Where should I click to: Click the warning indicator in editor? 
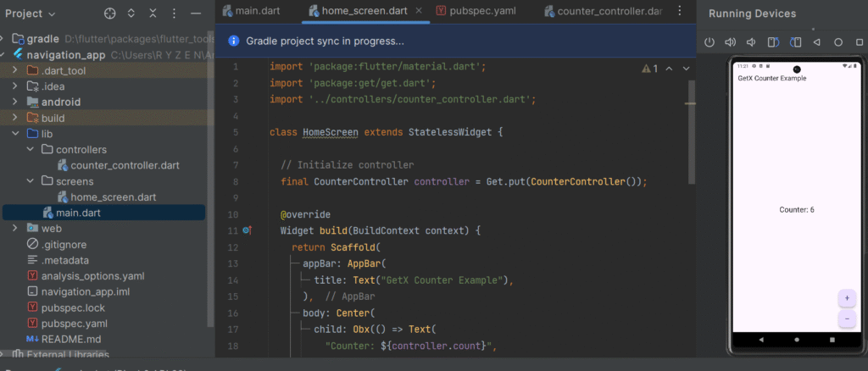pos(649,69)
